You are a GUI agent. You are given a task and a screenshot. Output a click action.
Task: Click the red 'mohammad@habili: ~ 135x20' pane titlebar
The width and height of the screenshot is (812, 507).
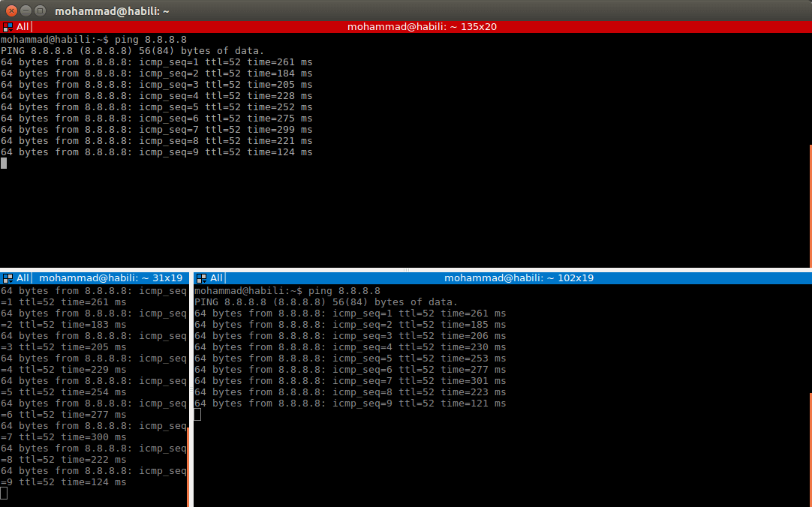coord(422,26)
